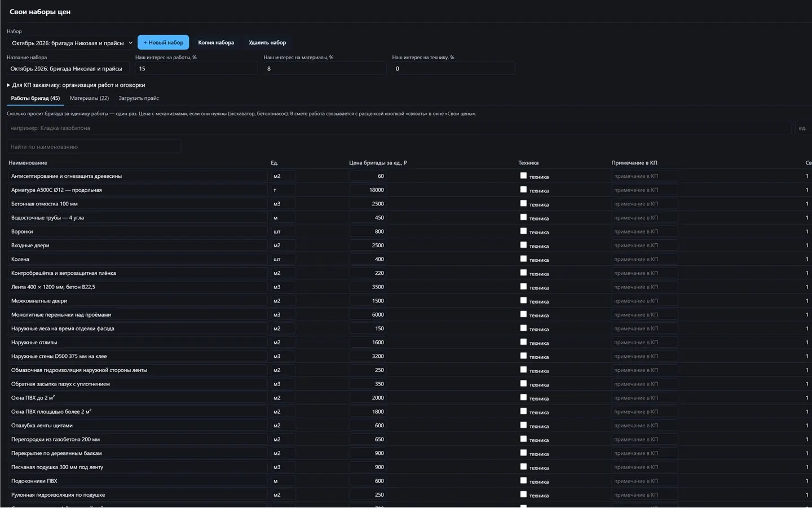
Task: Focus the Наш интерес на технику field
Action: pos(453,68)
